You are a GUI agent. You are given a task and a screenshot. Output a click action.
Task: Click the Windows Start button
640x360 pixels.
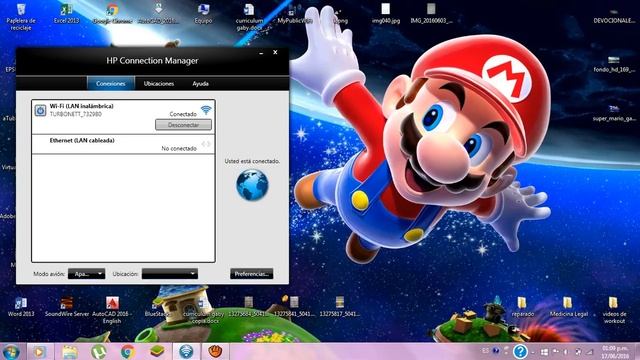11,351
